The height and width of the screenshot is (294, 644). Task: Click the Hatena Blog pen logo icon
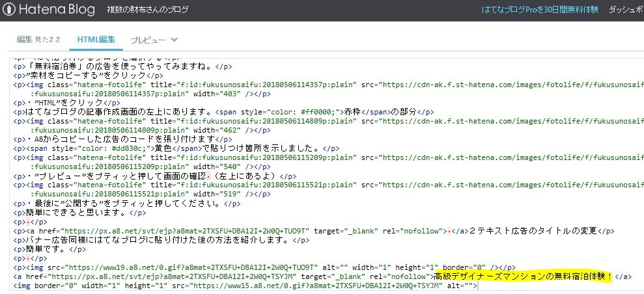(8, 9)
